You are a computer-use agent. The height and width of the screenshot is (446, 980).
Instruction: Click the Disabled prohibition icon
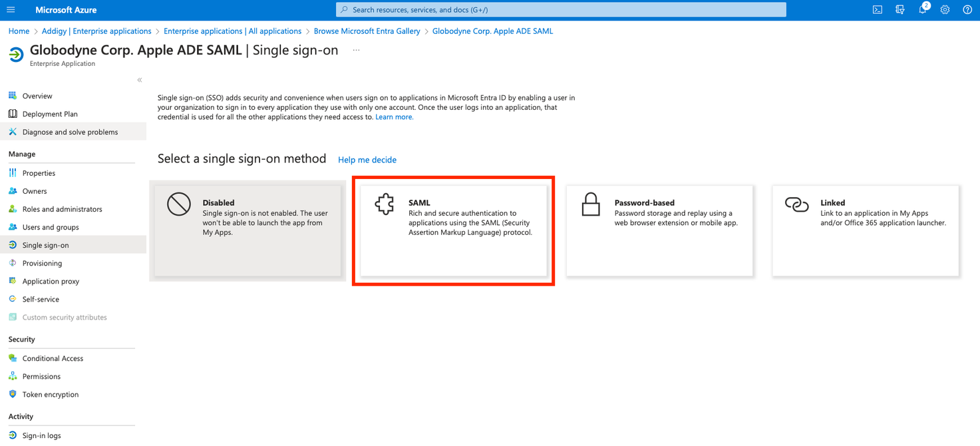(x=179, y=204)
